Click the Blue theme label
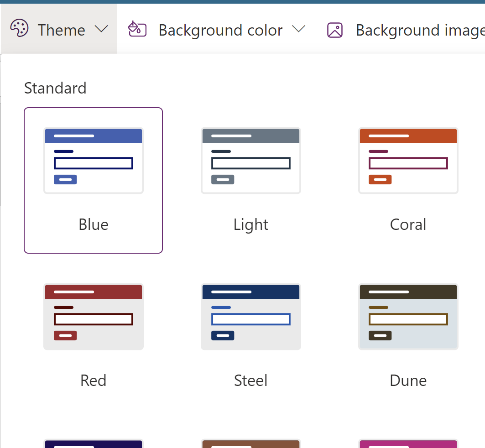Screen dimensions: 485x448 coord(93,224)
